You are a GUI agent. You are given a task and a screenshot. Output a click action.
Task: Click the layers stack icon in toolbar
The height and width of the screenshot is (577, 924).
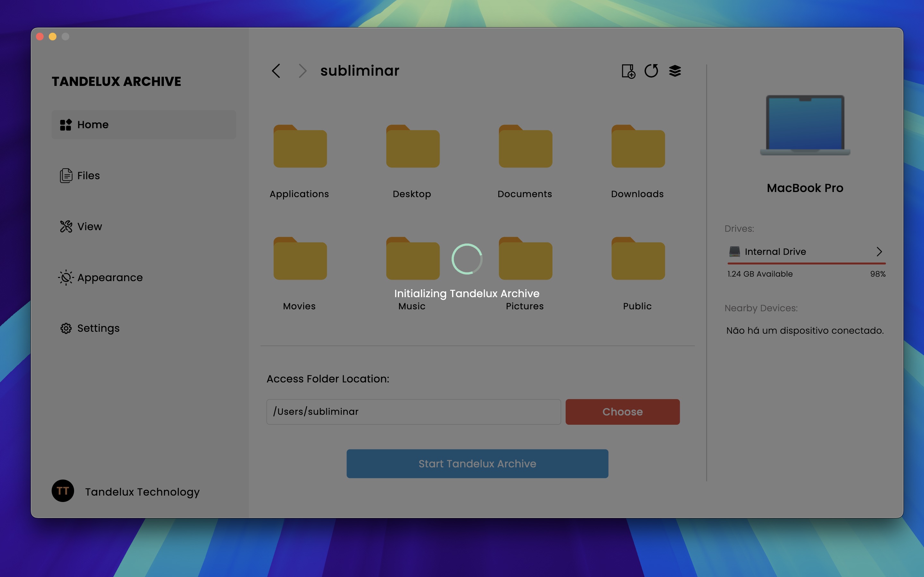[x=675, y=71]
